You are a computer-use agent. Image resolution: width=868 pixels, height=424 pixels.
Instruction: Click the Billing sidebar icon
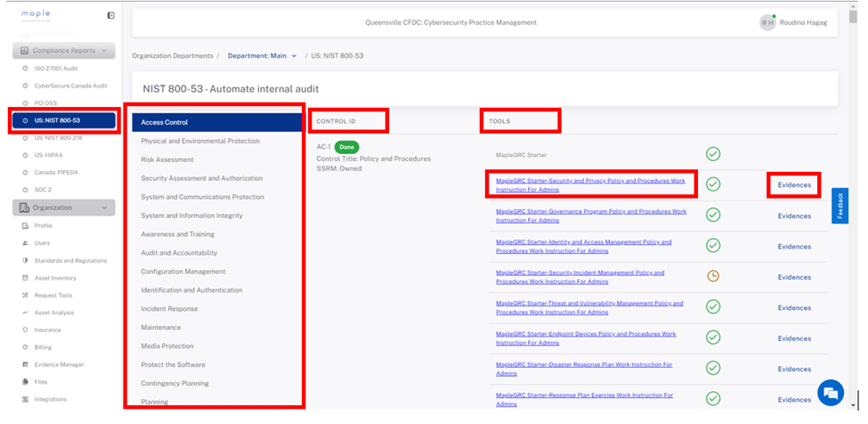[25, 347]
